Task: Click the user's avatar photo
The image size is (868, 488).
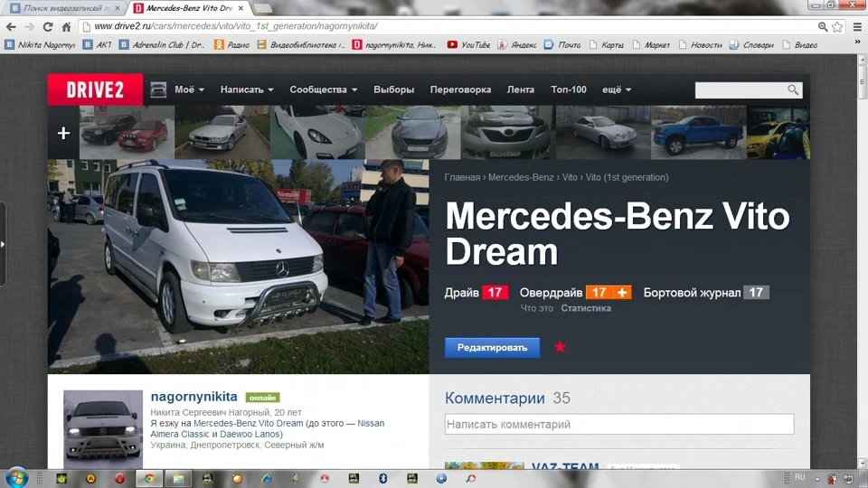Action: (x=103, y=429)
